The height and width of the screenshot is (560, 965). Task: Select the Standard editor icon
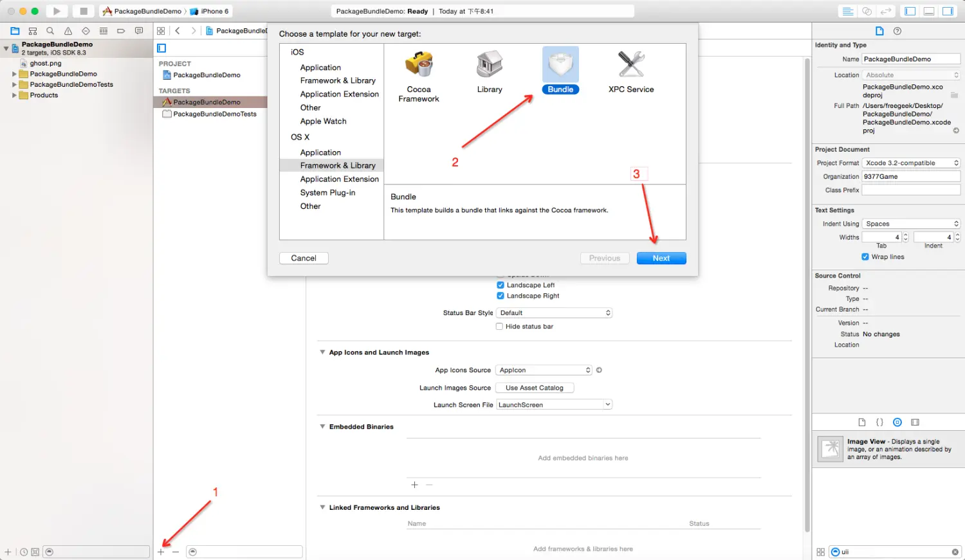click(848, 11)
